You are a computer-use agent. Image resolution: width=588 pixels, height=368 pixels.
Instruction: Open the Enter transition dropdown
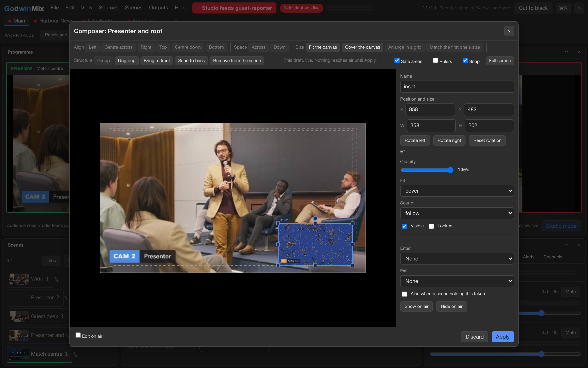(x=457, y=258)
